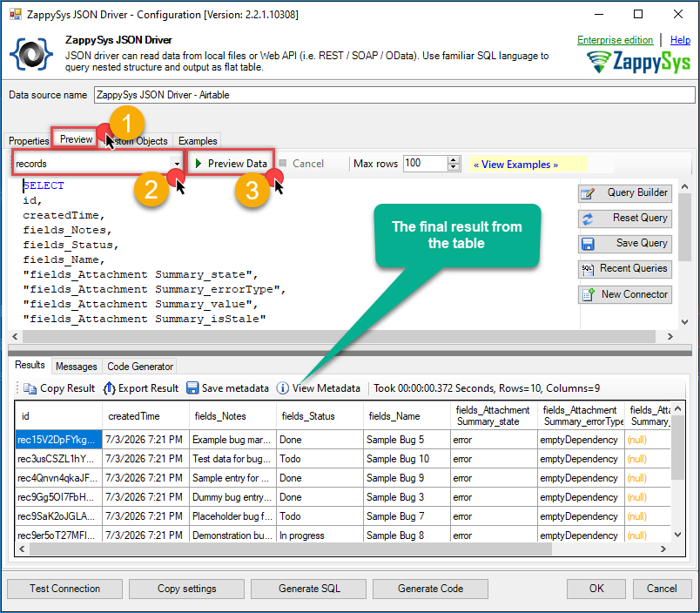Image resolution: width=700 pixels, height=613 pixels.
Task: Click the rec3usCSZL1hY id cell
Action: (58, 459)
